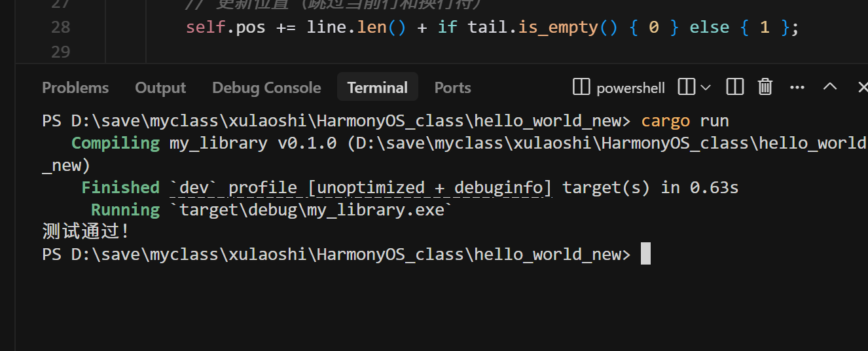
Task: Click the 'unoptimized + debuginfo' text
Action: pos(430,188)
